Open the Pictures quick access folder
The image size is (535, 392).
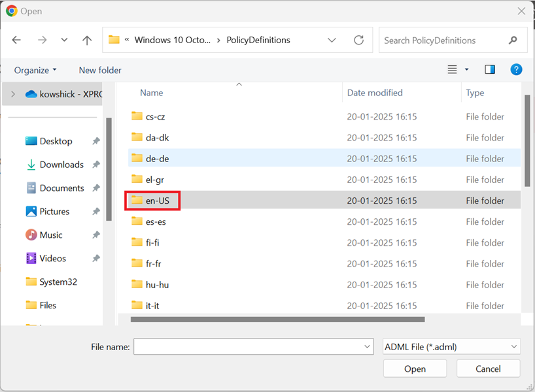54,212
